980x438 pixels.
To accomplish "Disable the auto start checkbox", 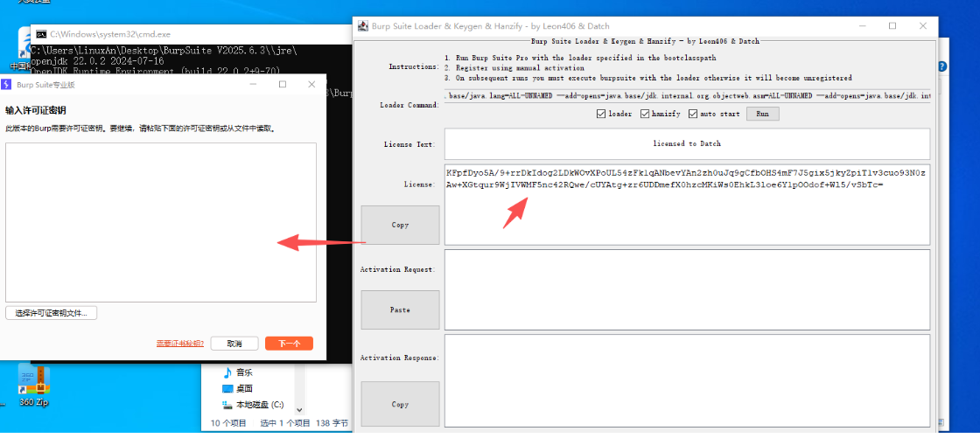I will pyautogui.click(x=693, y=114).
